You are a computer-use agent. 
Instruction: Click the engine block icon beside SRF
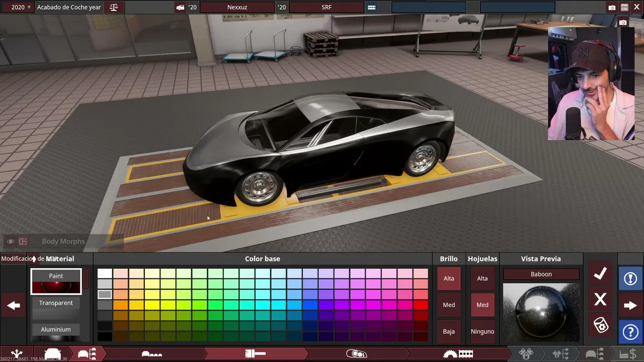371,8
